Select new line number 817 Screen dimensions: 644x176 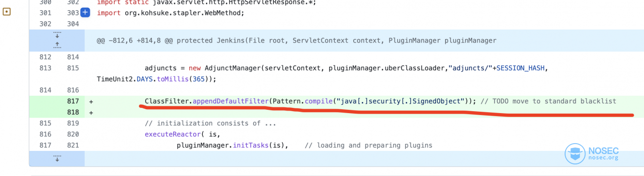coord(73,101)
